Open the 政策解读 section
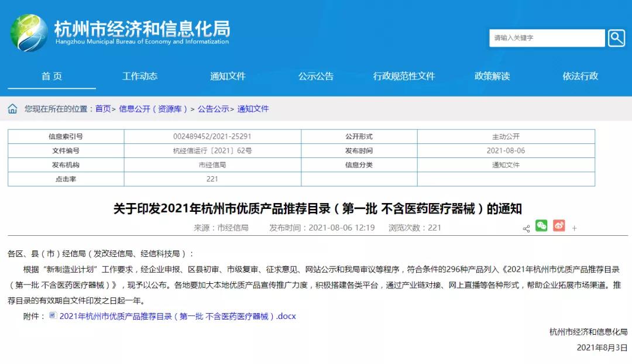 point(492,76)
